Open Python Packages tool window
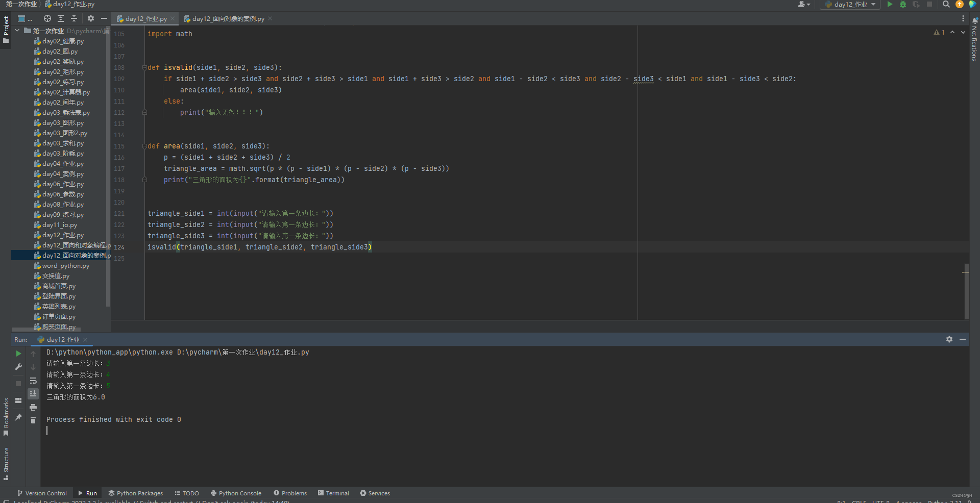Screen dimensions: 980x503 [135, 493]
